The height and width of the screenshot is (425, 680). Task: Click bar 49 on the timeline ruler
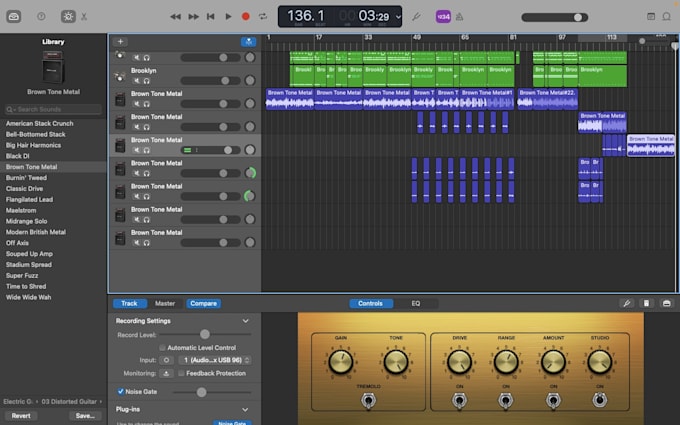417,37
